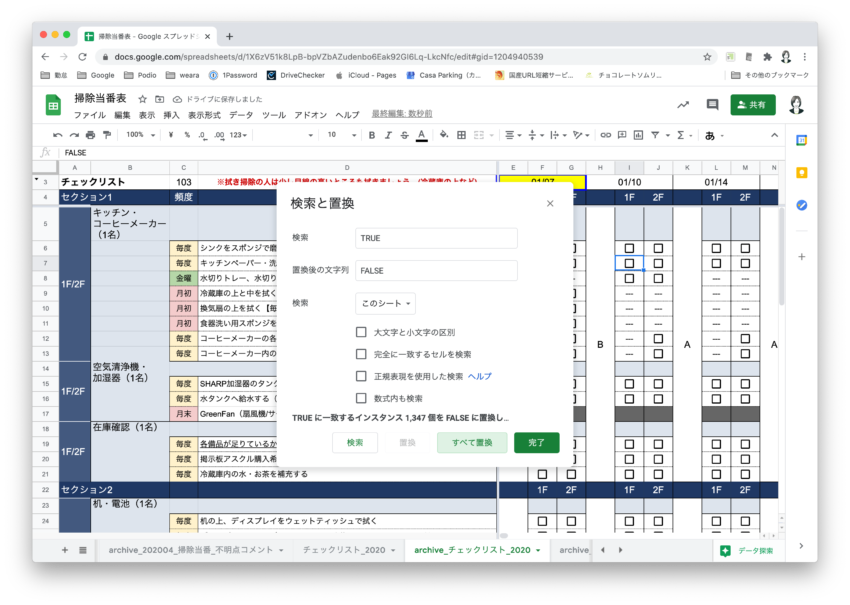Click the すべて置換 button
The width and height of the screenshot is (850, 605).
471,443
